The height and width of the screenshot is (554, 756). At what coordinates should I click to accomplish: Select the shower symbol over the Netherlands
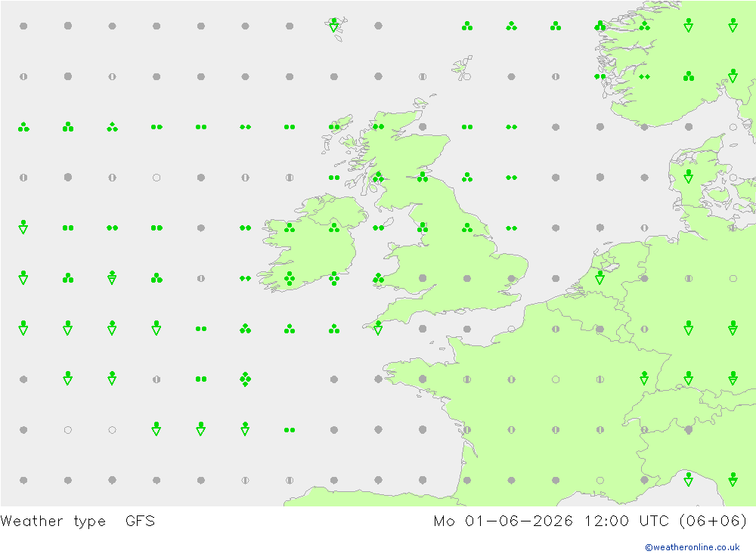coord(600,277)
